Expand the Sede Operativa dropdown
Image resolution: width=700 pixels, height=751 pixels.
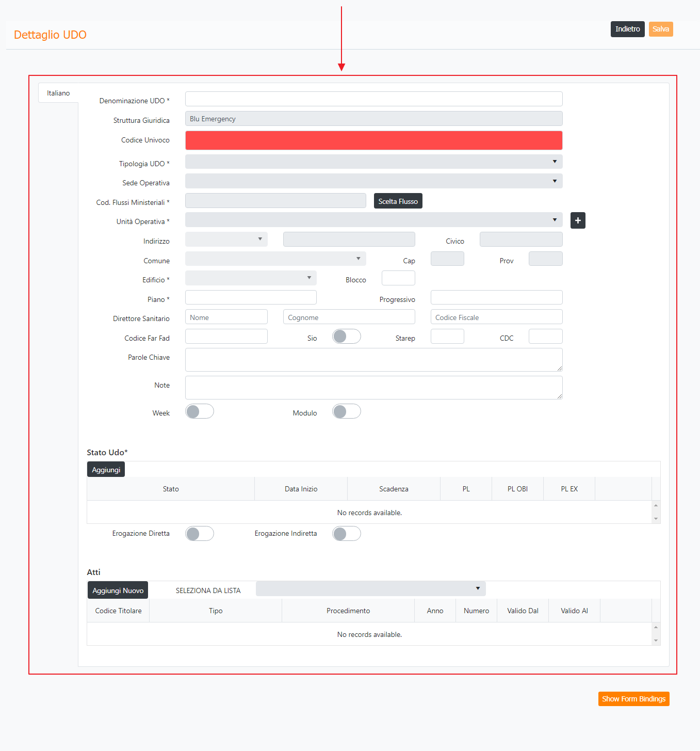373,181
